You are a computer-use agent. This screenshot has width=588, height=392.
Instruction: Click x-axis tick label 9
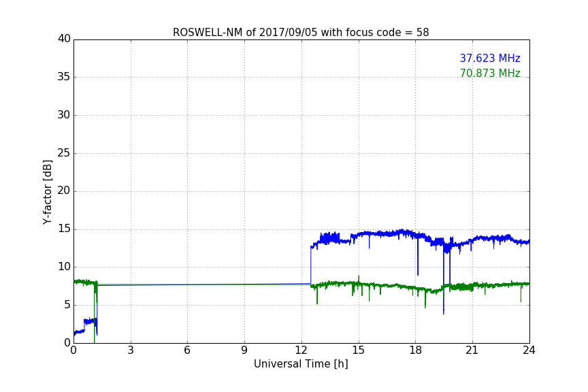pos(244,350)
